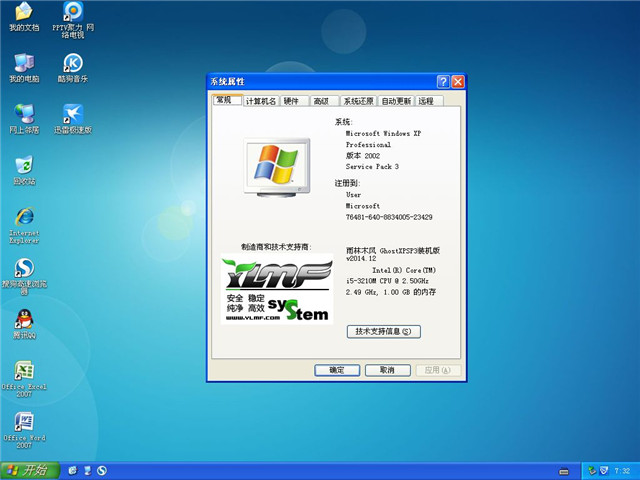Click the green network tray icon

592,471
